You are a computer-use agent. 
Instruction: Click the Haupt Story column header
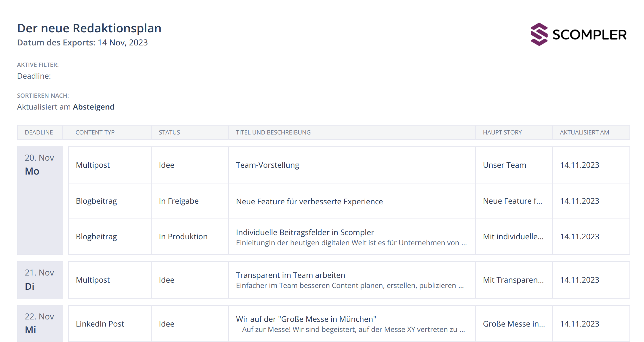[502, 132]
